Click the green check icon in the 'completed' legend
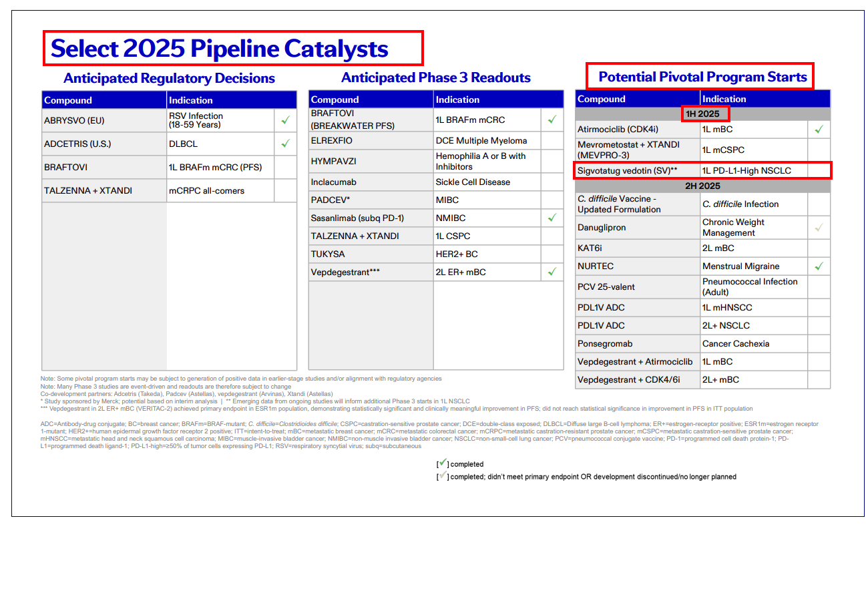The width and height of the screenshot is (868, 601). click(442, 463)
